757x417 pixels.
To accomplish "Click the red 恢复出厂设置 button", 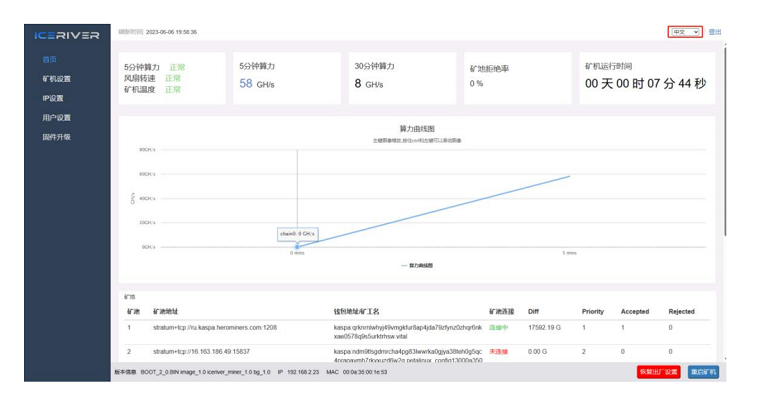I will pos(658,372).
